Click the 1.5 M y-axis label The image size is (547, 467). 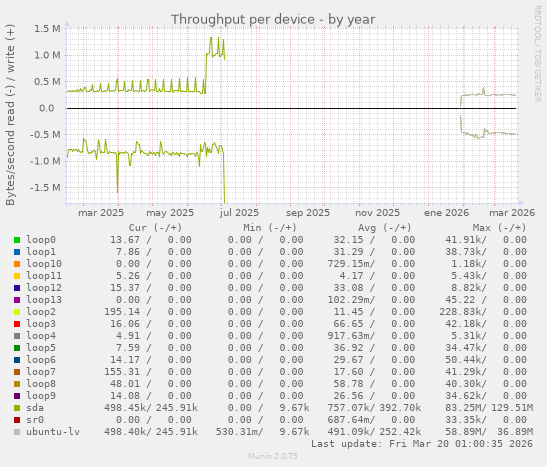[47, 29]
